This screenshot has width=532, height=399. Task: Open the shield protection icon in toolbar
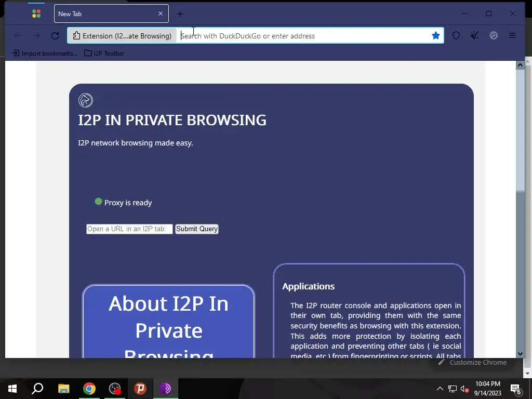point(456,36)
